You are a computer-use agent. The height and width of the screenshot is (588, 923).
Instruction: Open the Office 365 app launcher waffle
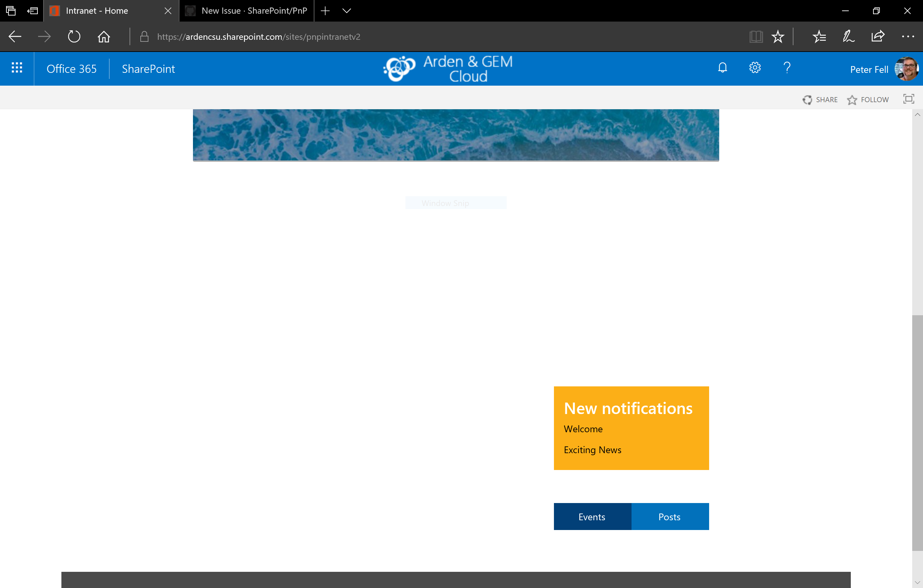tap(17, 68)
